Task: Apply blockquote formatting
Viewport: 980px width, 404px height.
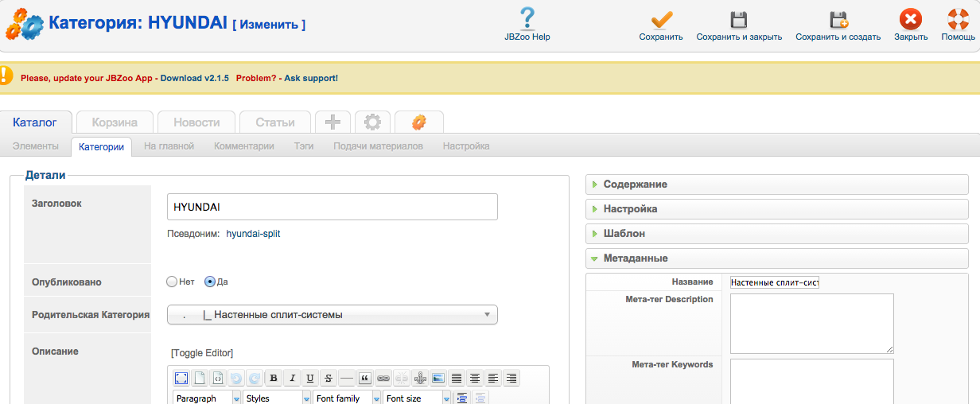Action: click(x=365, y=379)
